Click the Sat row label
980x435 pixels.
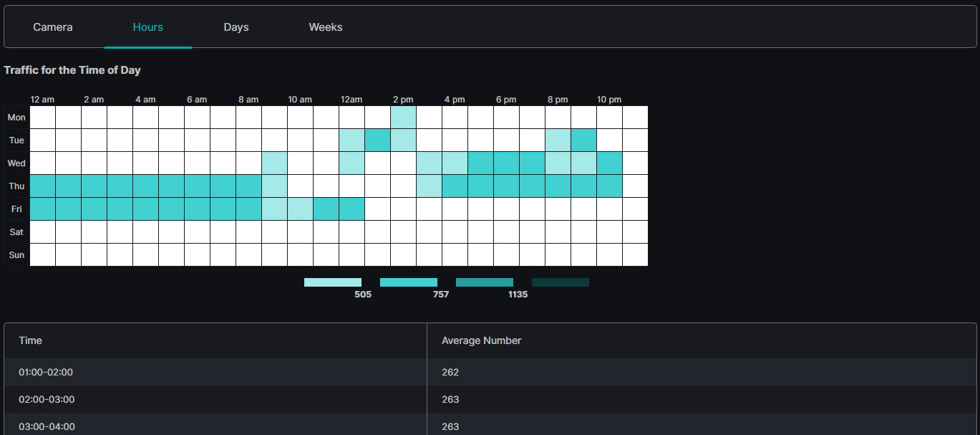coord(16,232)
